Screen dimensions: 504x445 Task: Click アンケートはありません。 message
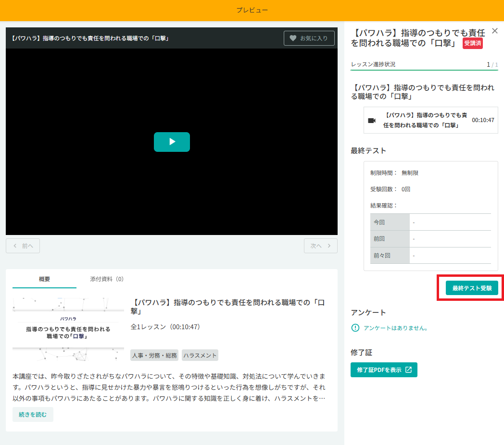[396, 328]
